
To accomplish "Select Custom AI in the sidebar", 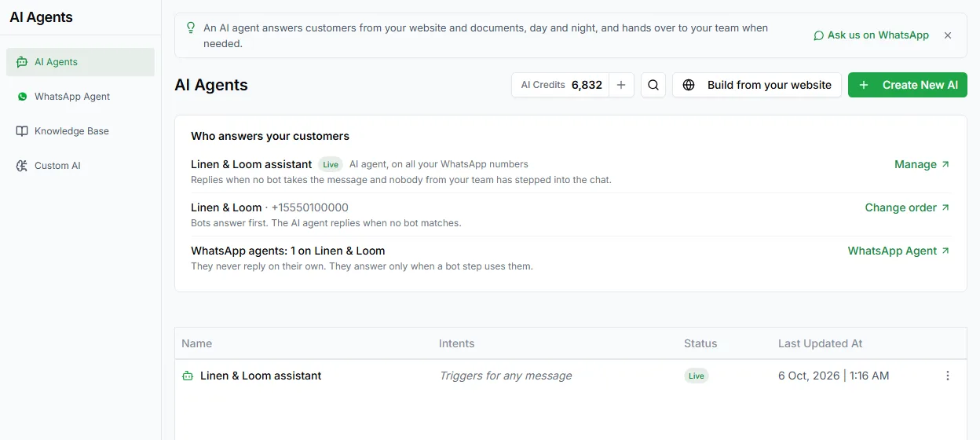I will 80,166.
